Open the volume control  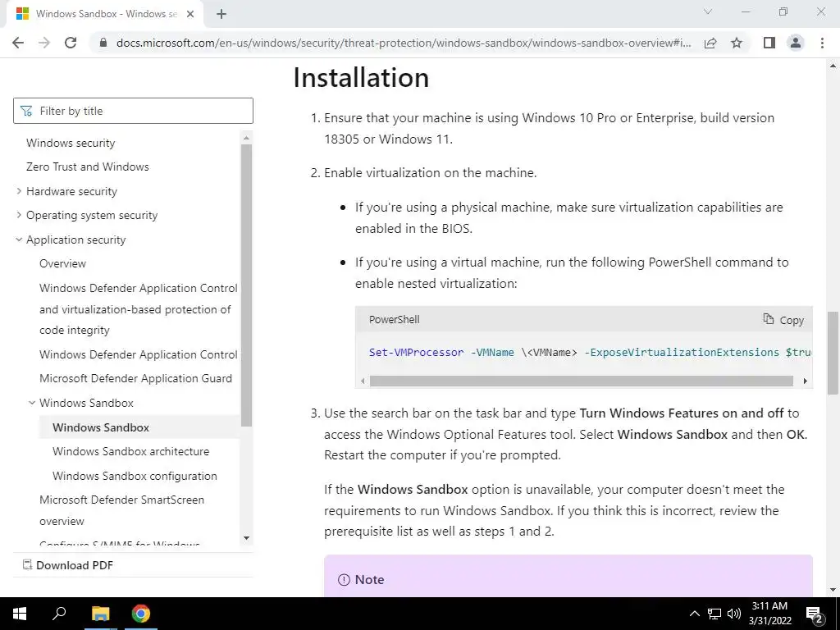point(734,614)
